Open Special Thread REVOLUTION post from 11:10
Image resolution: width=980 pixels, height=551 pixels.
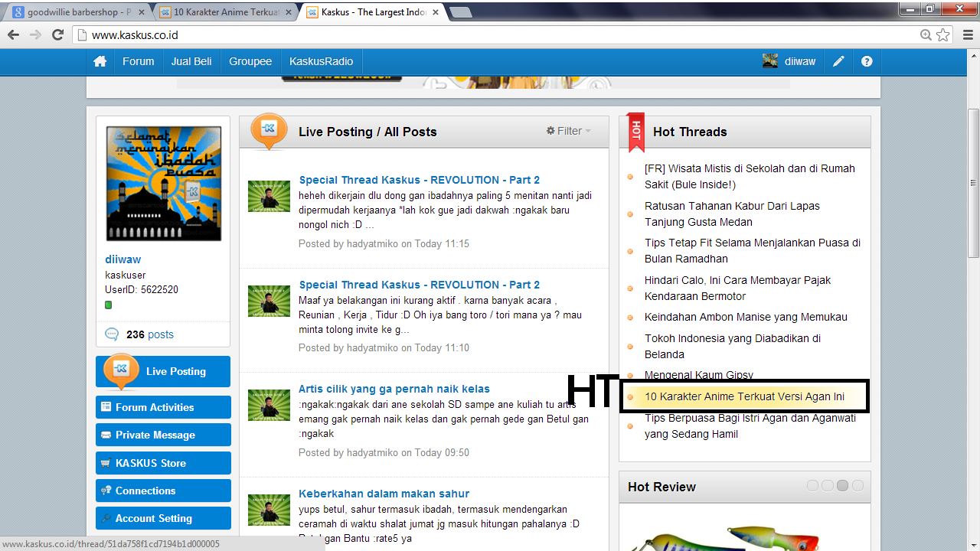[x=420, y=285]
